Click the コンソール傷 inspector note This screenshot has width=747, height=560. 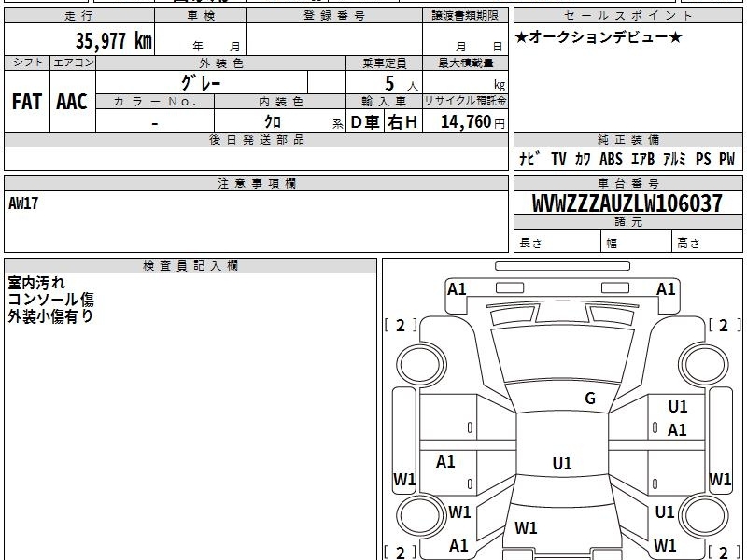[x=51, y=299]
